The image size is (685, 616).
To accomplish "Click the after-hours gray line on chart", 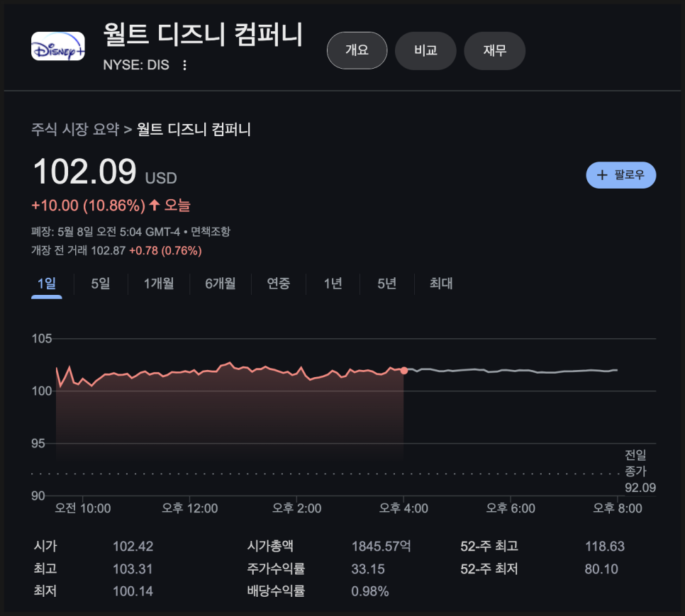I will click(511, 371).
